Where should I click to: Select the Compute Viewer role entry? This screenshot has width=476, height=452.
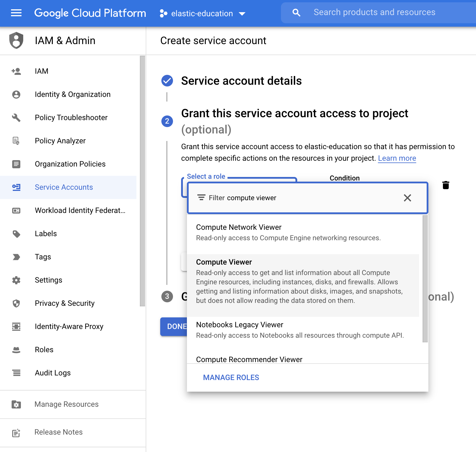tap(224, 262)
